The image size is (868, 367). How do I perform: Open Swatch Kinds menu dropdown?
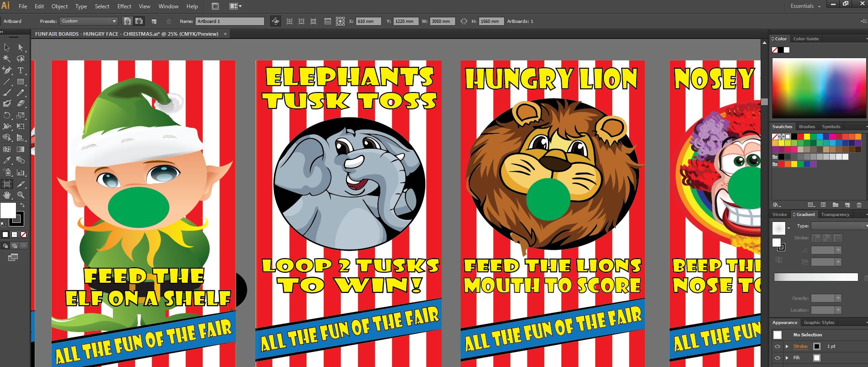[811, 205]
